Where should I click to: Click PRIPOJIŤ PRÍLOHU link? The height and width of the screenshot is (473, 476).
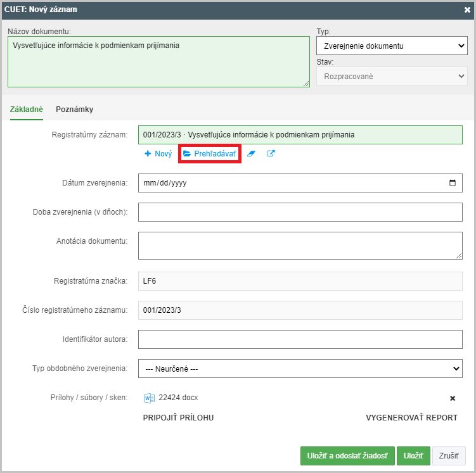178,418
